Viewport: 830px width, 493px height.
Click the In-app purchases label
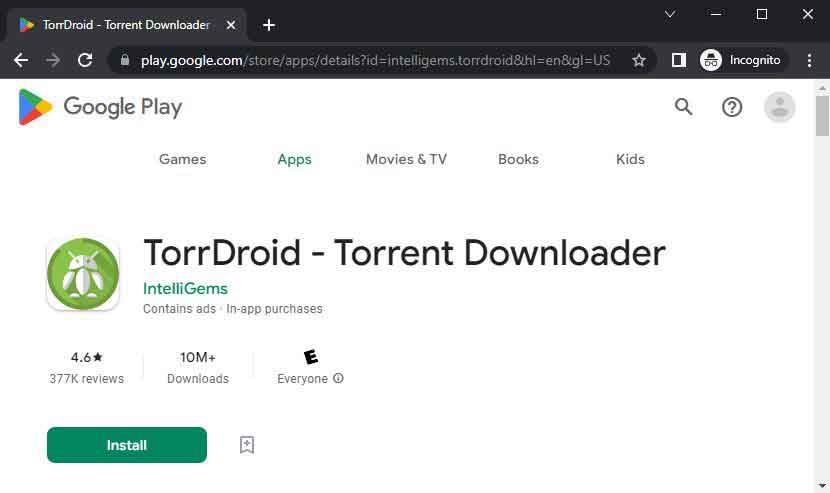[x=274, y=309]
